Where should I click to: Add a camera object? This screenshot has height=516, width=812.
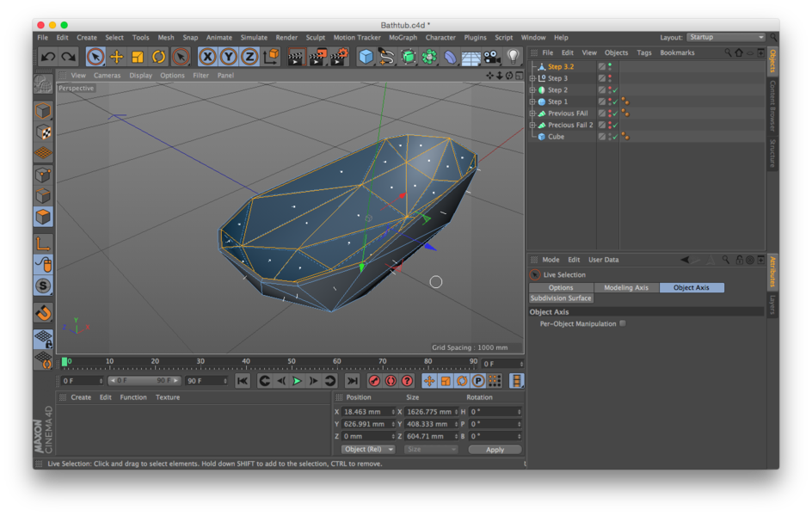[x=491, y=57]
